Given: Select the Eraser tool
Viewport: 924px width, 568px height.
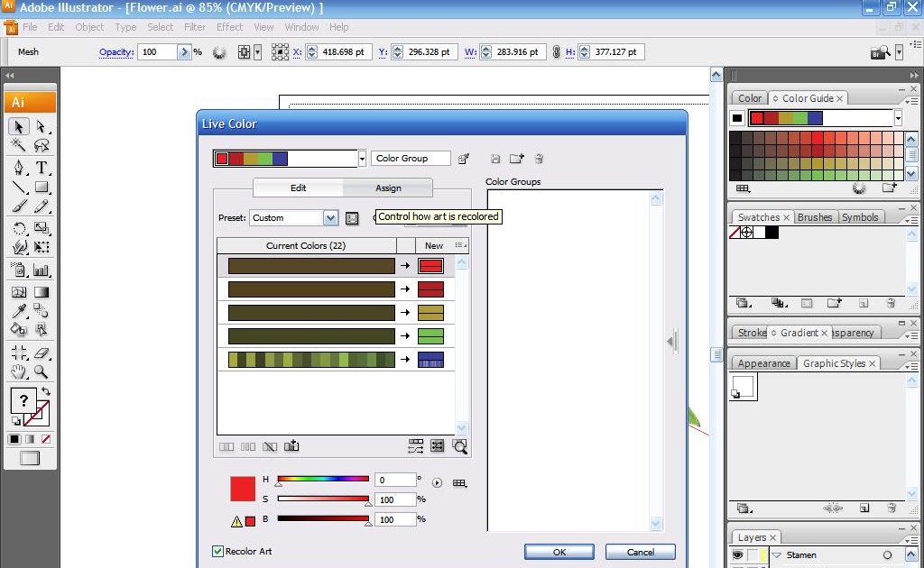Looking at the screenshot, I should click(x=41, y=353).
